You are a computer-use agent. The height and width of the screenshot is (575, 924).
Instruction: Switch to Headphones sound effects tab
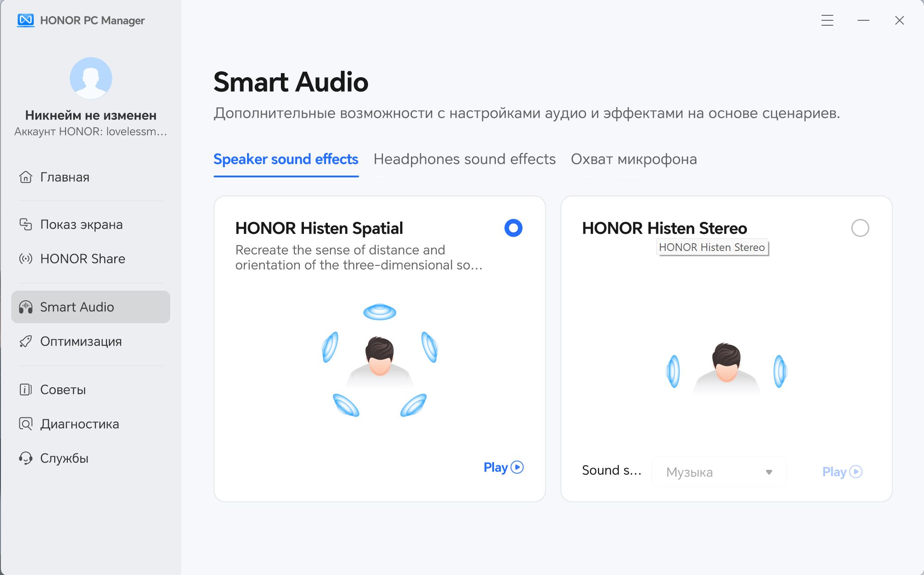[465, 159]
